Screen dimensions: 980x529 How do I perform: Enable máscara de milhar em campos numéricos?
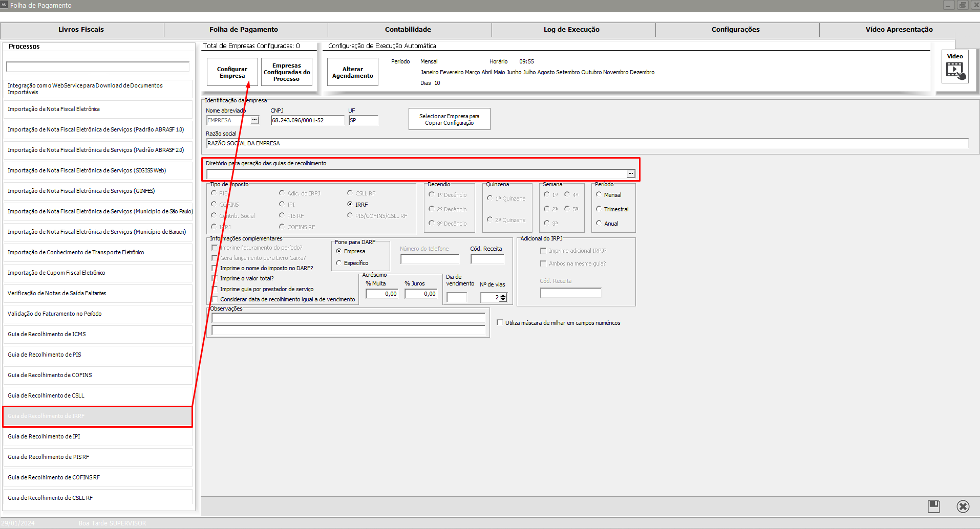click(x=500, y=323)
